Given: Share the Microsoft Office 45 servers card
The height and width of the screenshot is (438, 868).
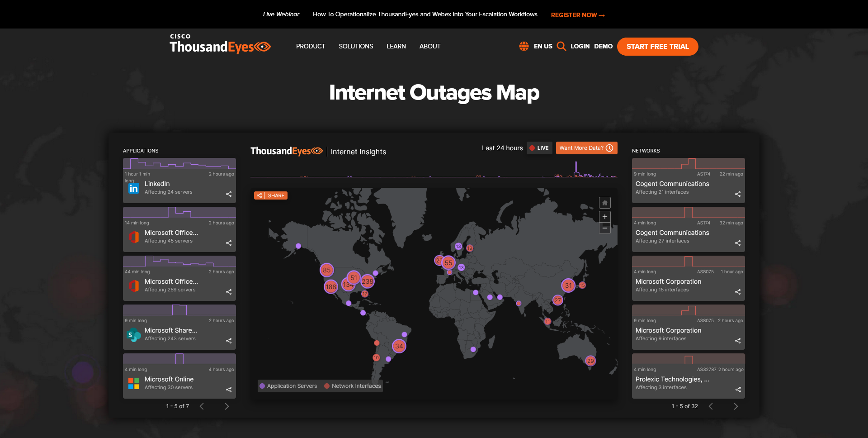Looking at the screenshot, I should [x=229, y=243].
